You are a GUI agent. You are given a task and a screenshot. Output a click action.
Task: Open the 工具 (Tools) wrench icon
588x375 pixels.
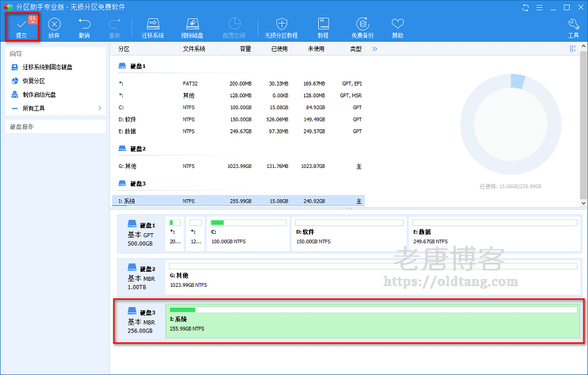(573, 27)
